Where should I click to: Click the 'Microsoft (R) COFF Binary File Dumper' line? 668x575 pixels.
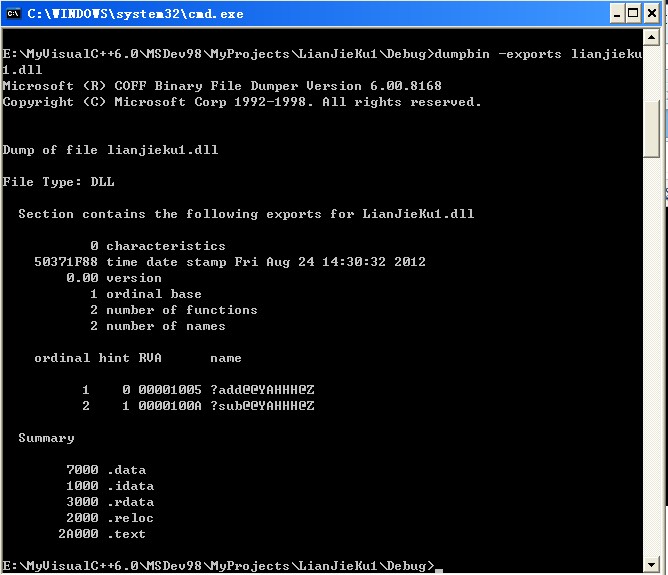(x=222, y=86)
